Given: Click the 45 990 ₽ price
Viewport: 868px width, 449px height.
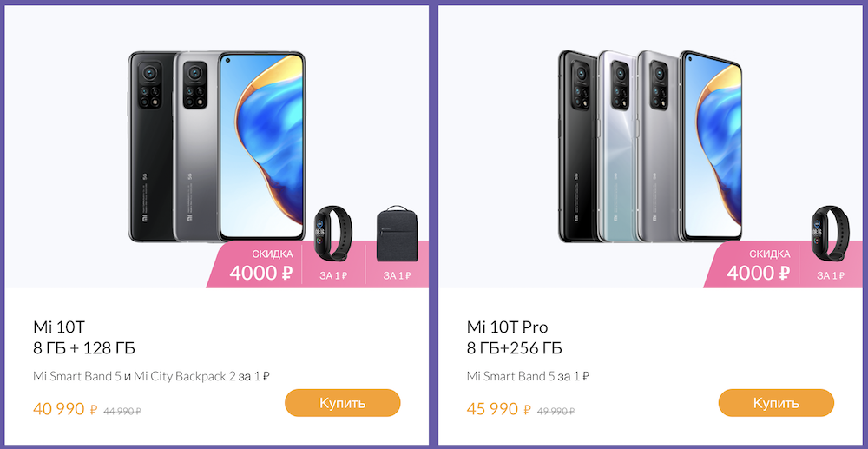Looking at the screenshot, I should pyautogui.click(x=499, y=410).
